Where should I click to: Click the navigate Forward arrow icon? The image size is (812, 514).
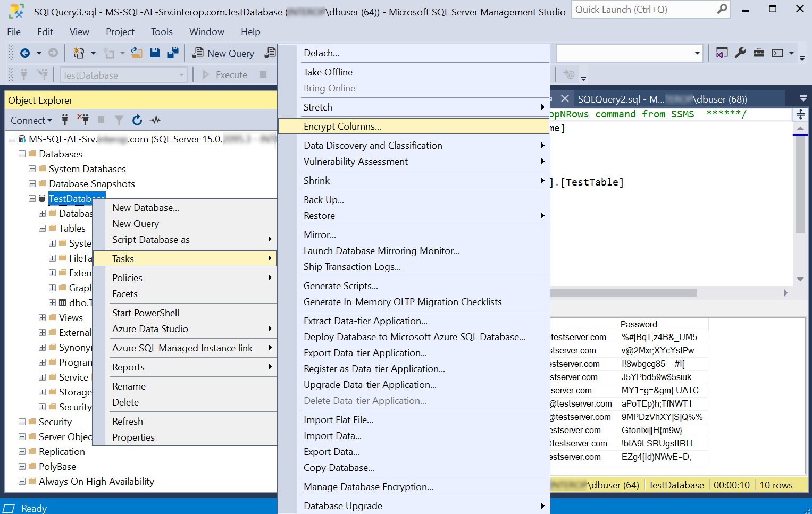(53, 53)
